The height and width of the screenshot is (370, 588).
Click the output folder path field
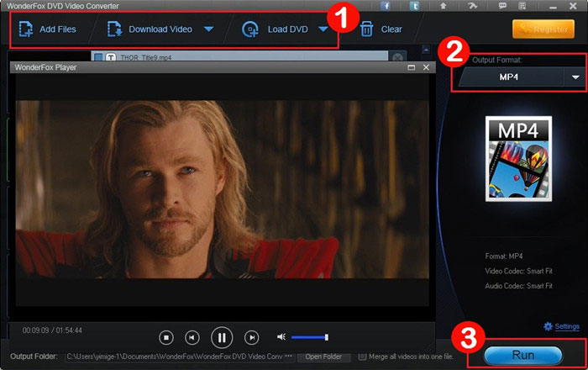(175, 357)
